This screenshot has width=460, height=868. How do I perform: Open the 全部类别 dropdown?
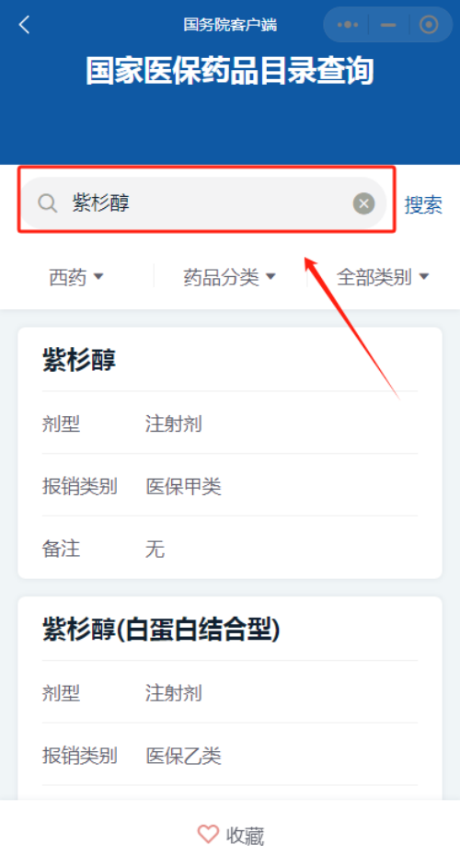point(383,277)
